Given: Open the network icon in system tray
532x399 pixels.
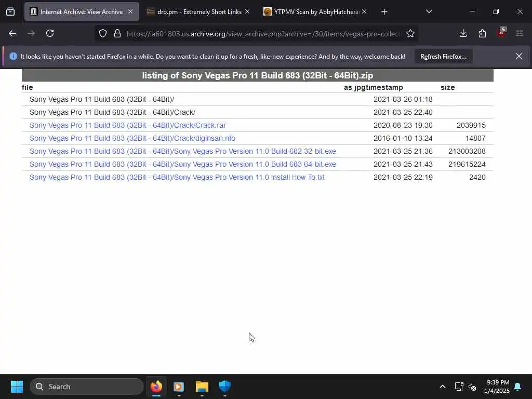Looking at the screenshot, I should pyautogui.click(x=459, y=387).
